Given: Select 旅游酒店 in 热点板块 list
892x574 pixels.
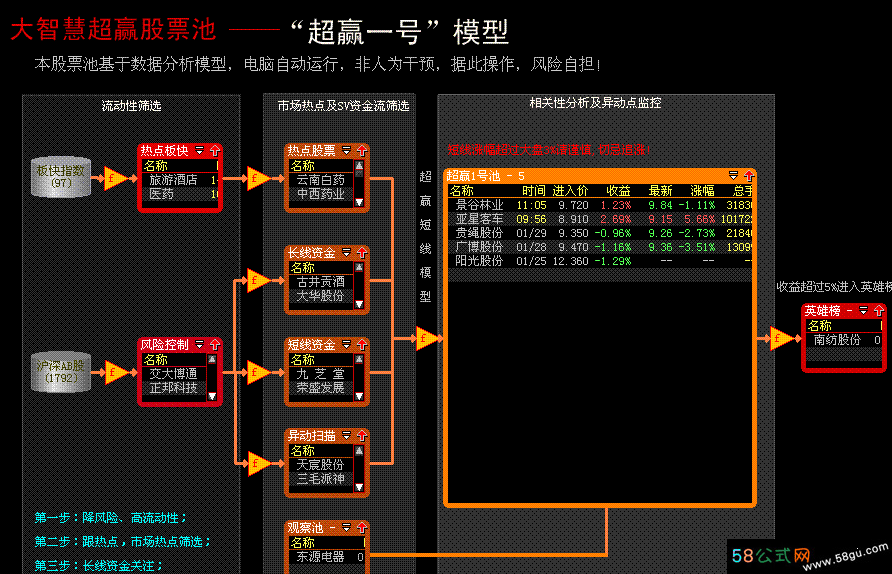Looking at the screenshot, I should pos(173,180).
